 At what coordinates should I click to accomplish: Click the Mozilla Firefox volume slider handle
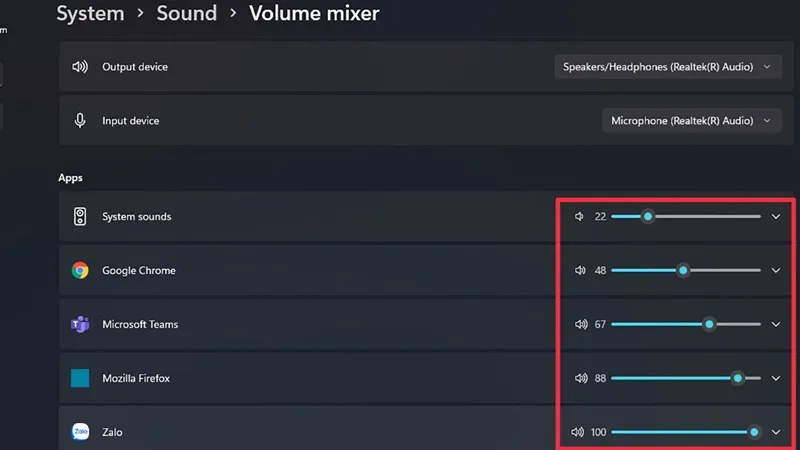(x=738, y=378)
